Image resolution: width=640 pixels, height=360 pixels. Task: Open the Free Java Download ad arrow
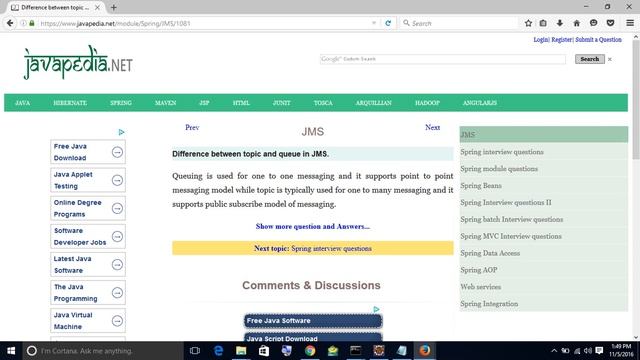click(x=117, y=152)
